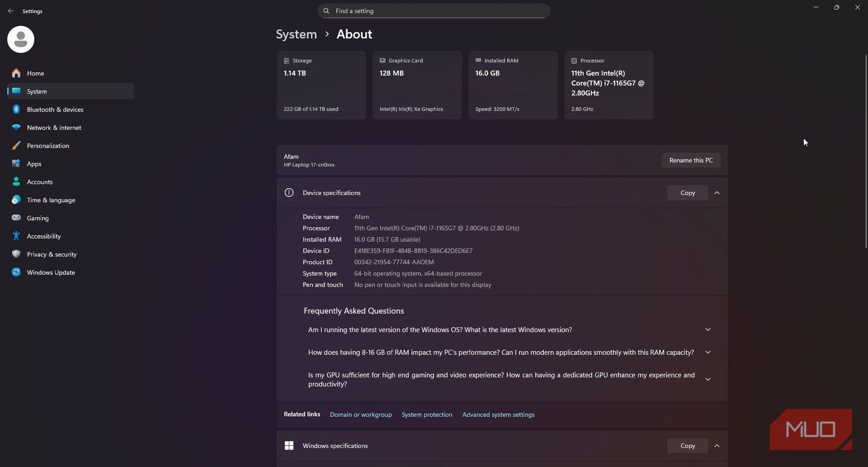Click the Pen and touch value text
The height and width of the screenshot is (467, 868).
point(423,285)
